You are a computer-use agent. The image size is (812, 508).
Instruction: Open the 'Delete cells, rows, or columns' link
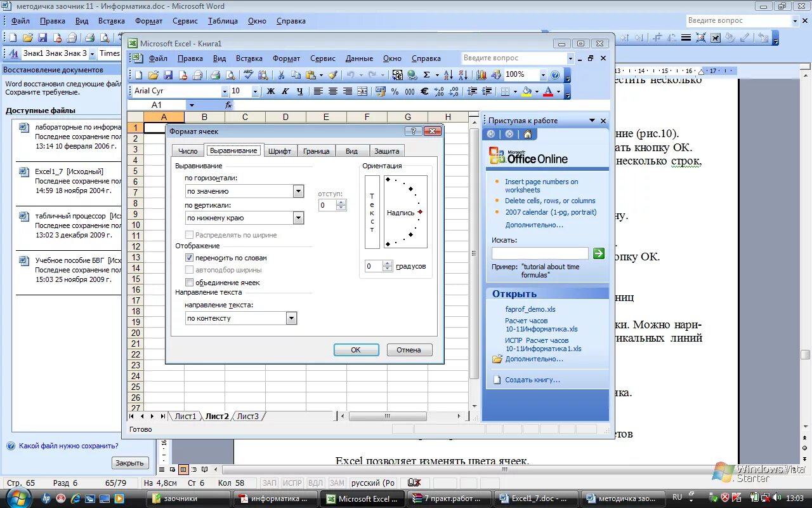point(550,201)
